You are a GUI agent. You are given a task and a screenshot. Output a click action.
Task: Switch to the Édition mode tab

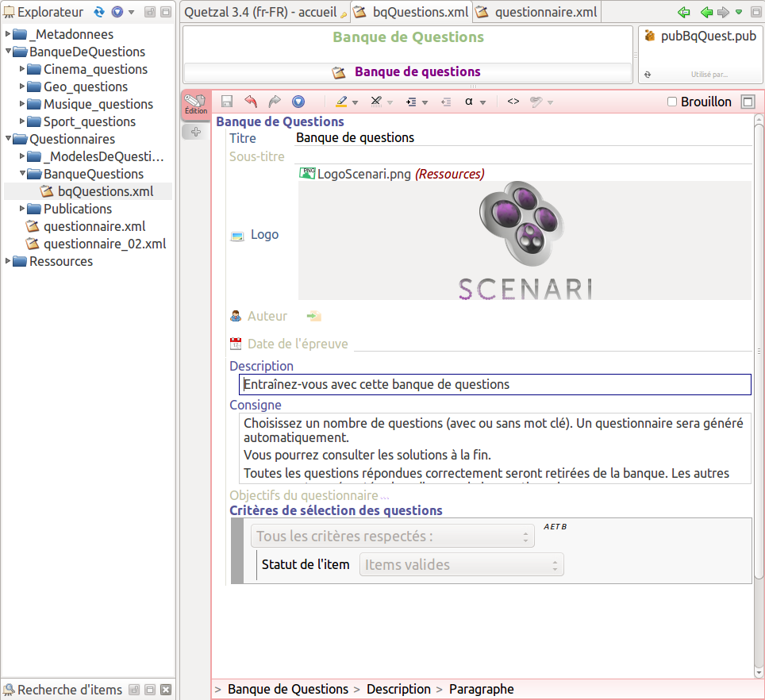pos(196,104)
